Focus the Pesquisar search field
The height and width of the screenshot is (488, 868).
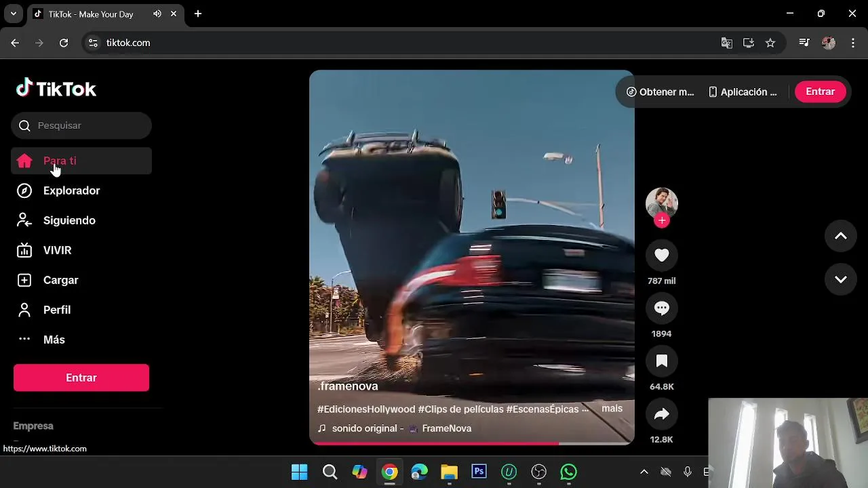81,125
